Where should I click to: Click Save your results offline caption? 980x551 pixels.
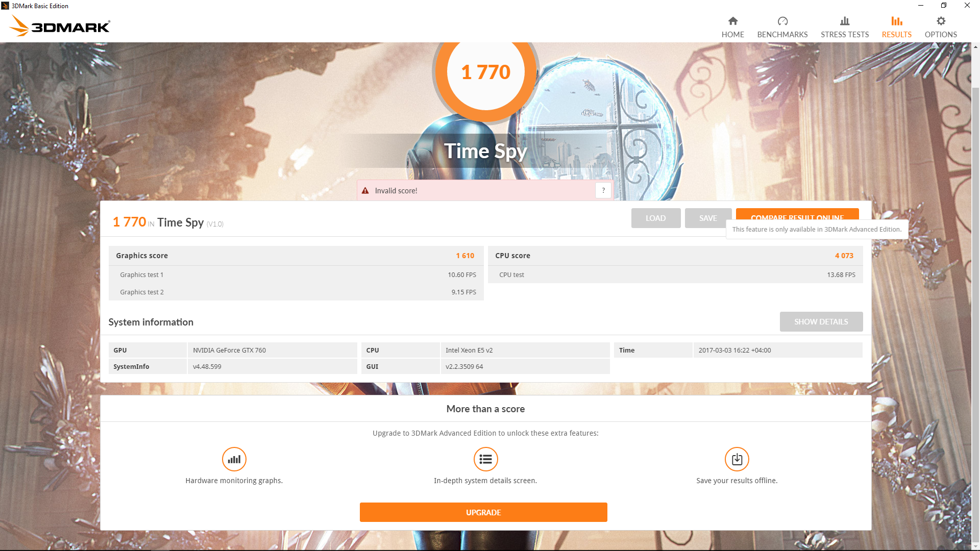coord(737,481)
